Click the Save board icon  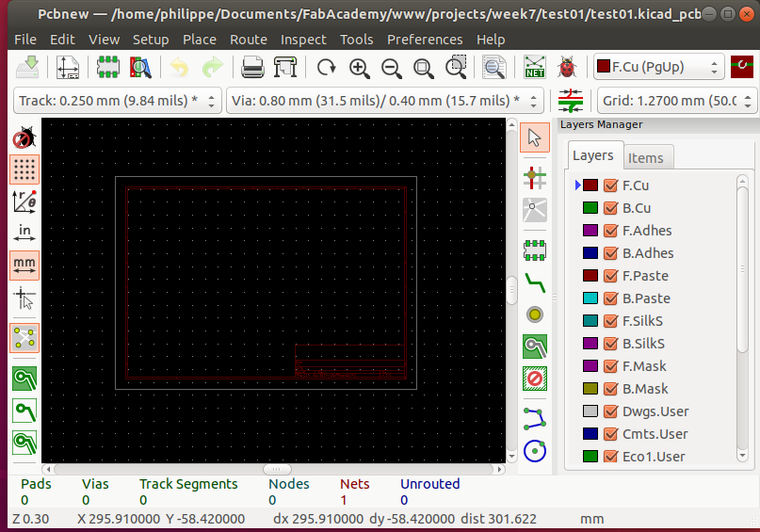[x=27, y=67]
